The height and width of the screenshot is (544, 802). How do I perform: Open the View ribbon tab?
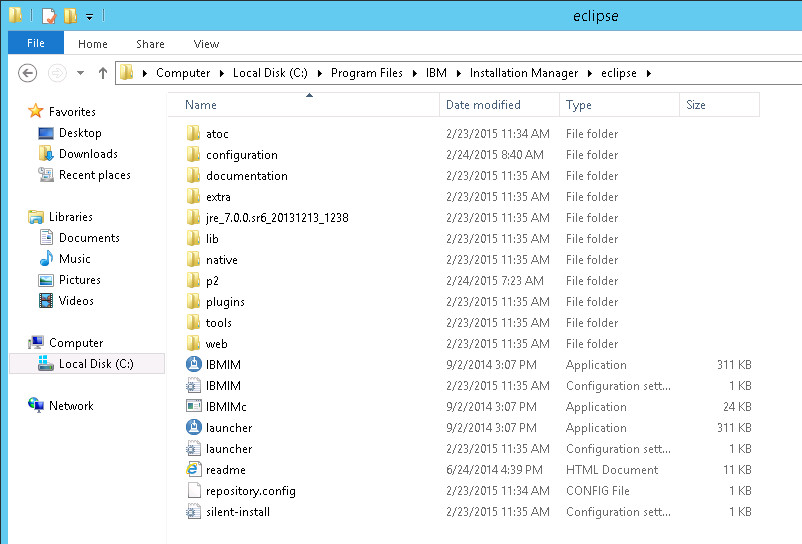(206, 44)
